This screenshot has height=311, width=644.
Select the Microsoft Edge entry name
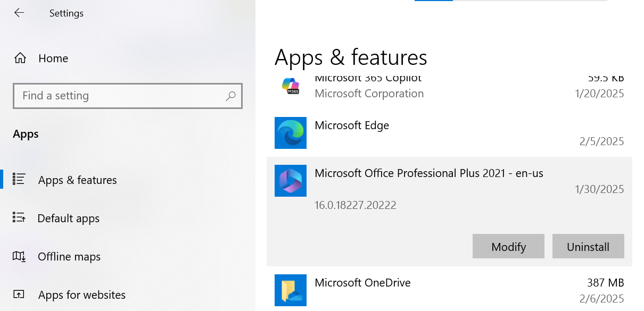tap(352, 125)
